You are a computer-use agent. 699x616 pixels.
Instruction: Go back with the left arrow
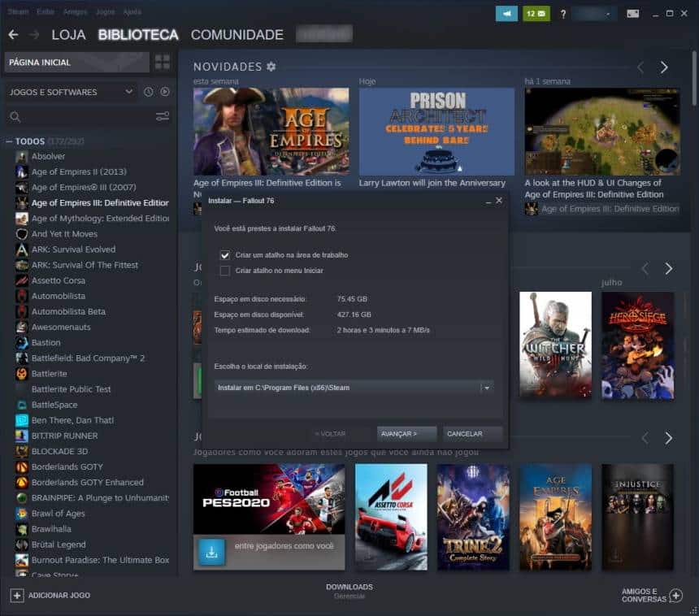tap(13, 35)
